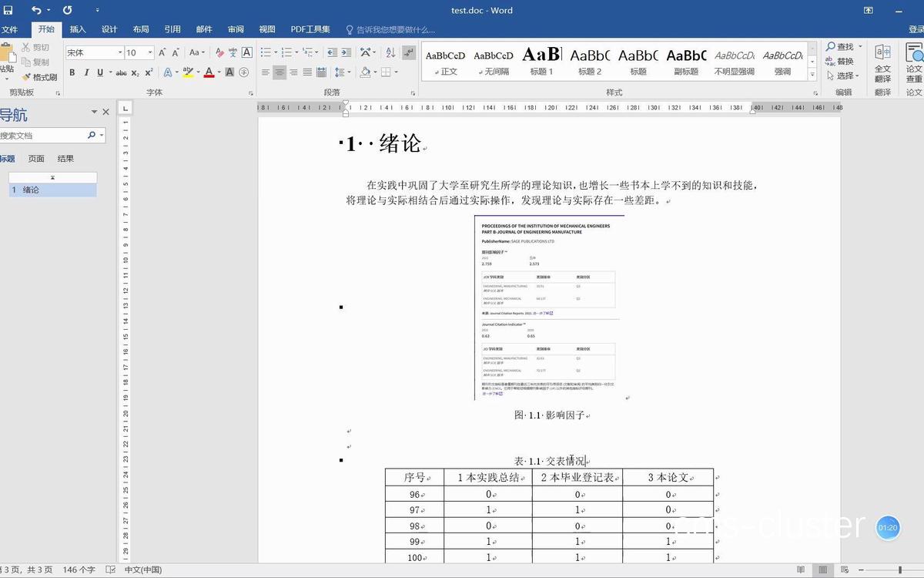Open the 146 个字 word count

click(79, 570)
